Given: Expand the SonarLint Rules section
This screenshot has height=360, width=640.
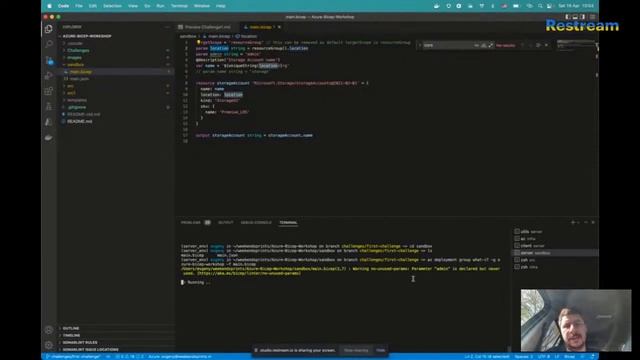Looking at the screenshot, I should (x=80, y=342).
